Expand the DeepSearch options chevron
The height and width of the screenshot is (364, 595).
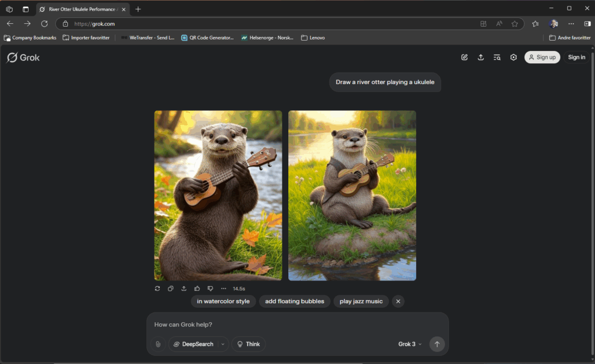pos(223,344)
